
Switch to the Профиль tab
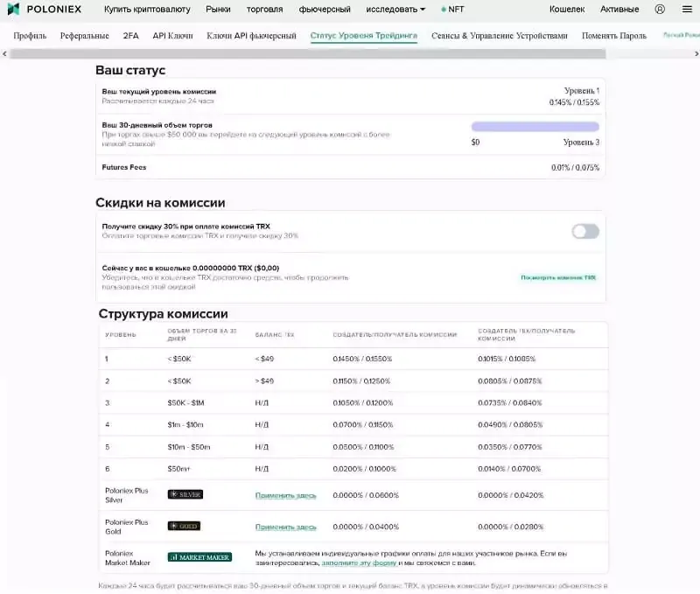[30, 36]
